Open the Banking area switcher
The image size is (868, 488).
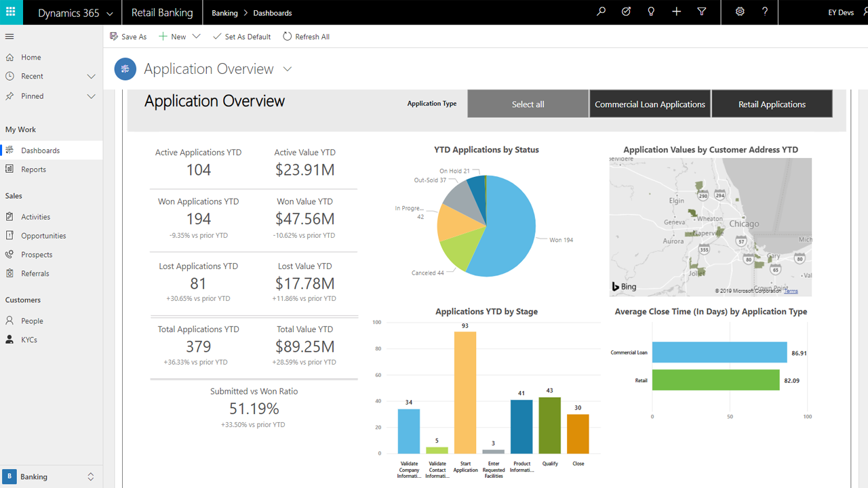tap(52, 476)
